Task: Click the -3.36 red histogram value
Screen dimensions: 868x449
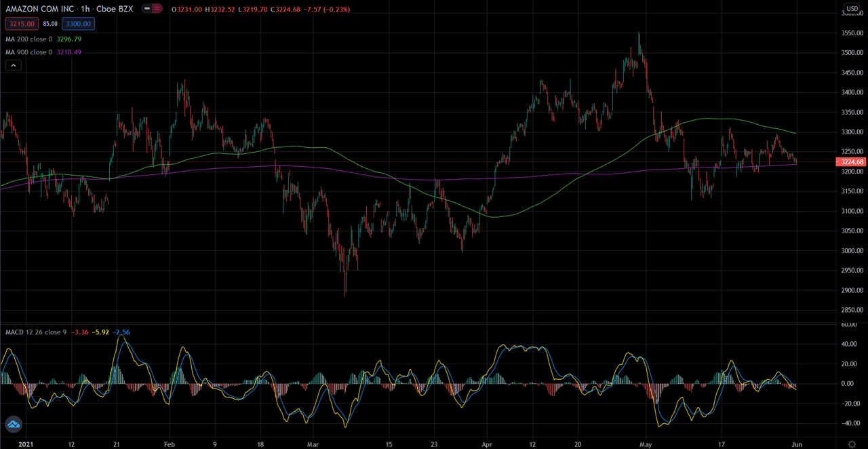Action: (x=80, y=332)
